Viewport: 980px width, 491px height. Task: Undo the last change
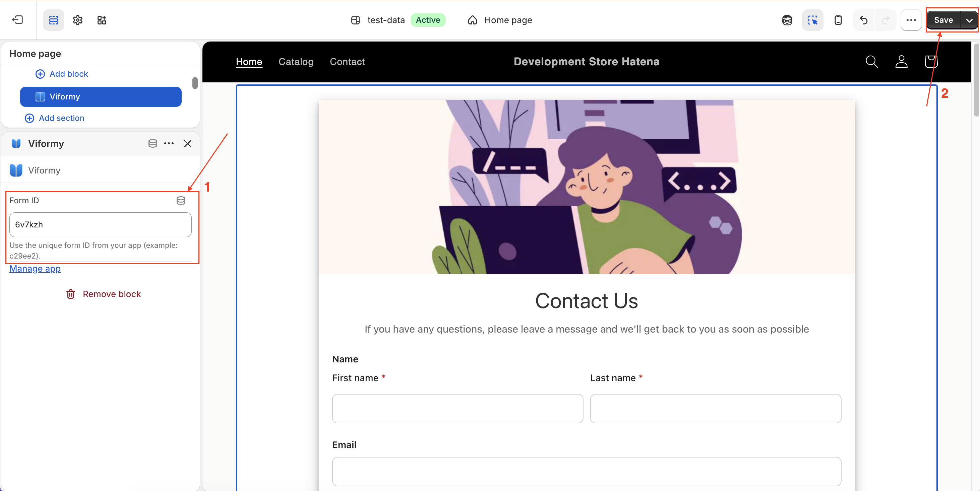point(864,20)
